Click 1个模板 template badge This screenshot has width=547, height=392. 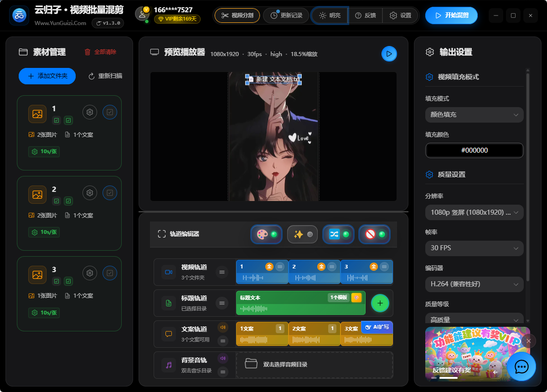coord(338,298)
